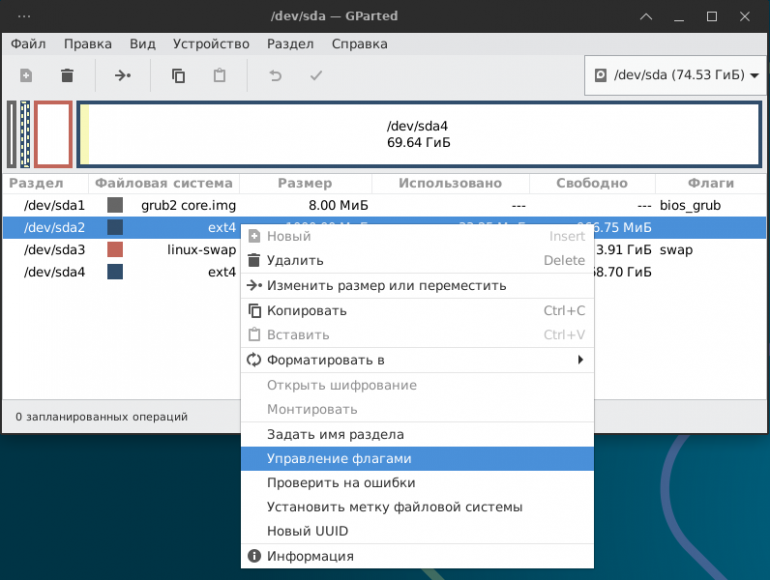This screenshot has width=770, height=580.
Task: Open Информация from the context menu
Action: (417, 556)
